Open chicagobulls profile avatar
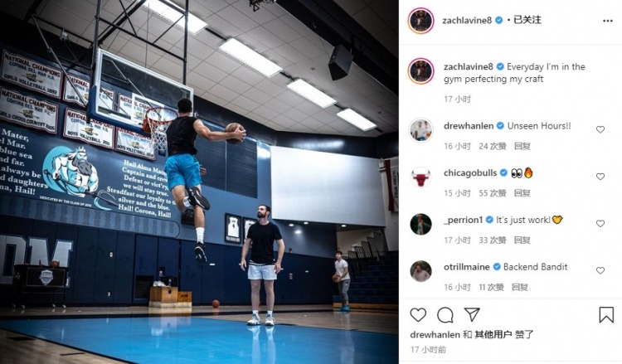 [x=420, y=177]
